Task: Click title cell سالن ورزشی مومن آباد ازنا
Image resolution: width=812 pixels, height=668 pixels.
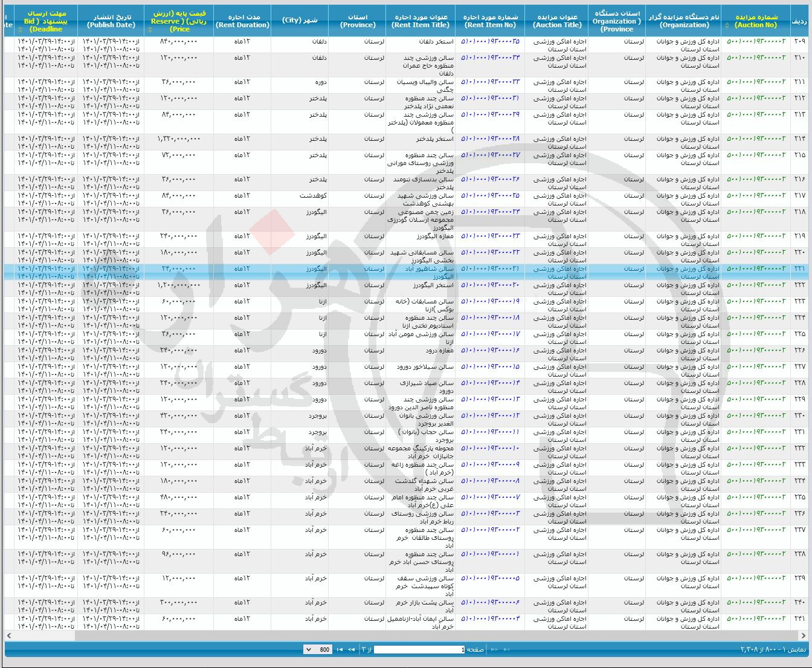Action: tap(420, 337)
